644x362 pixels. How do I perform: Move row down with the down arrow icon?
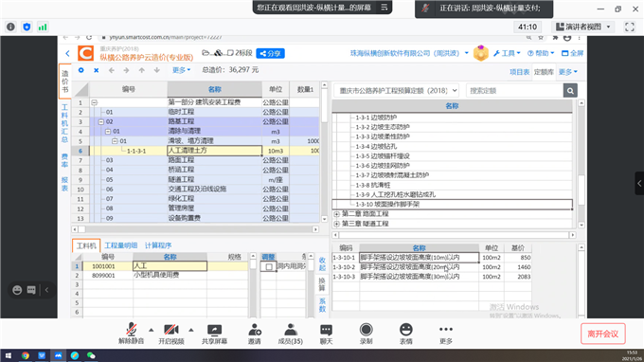pos(157,70)
